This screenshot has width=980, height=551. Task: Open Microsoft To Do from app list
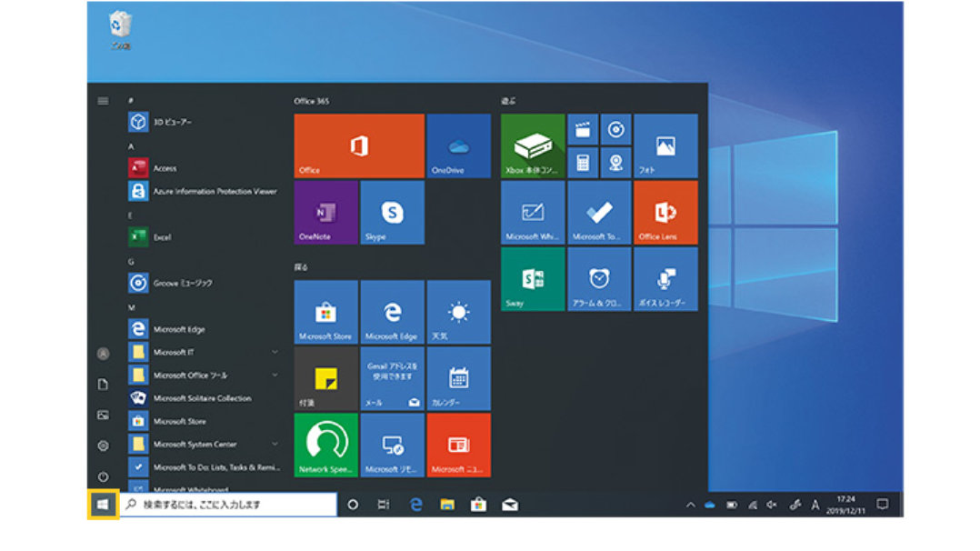[x=204, y=467]
